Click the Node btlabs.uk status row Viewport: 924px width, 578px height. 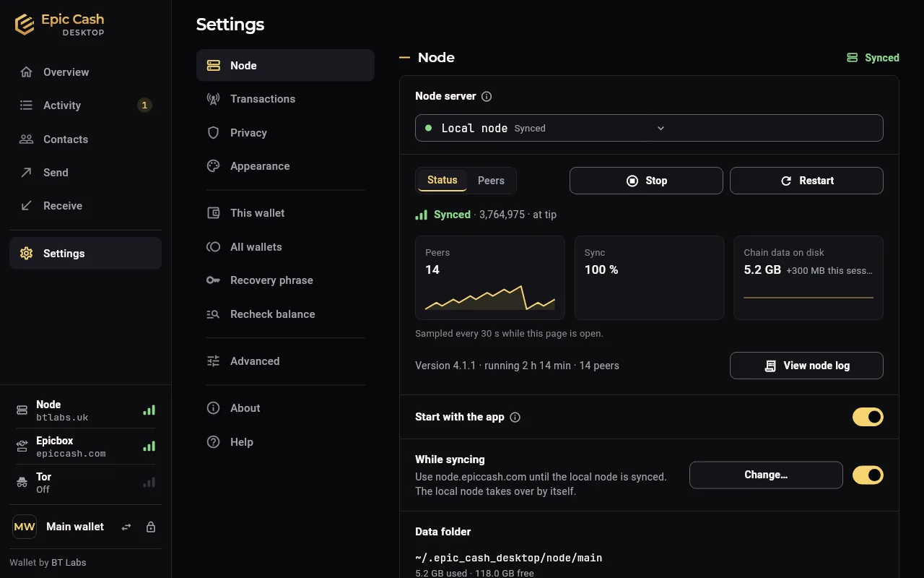pos(85,410)
